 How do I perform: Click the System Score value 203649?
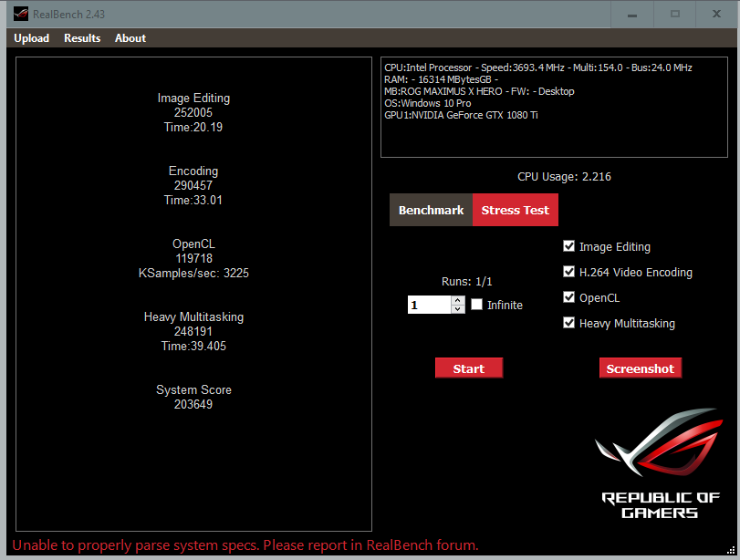click(193, 405)
